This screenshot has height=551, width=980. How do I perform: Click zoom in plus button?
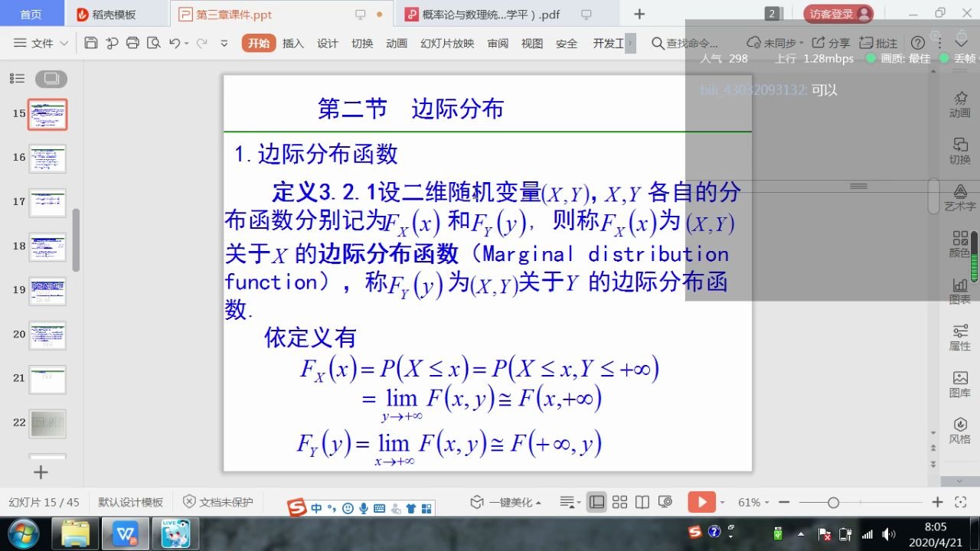(x=937, y=502)
